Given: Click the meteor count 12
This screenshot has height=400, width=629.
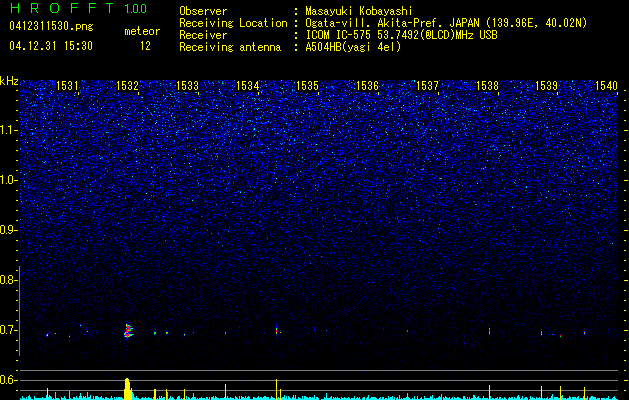Looking at the screenshot, I should [x=145, y=46].
